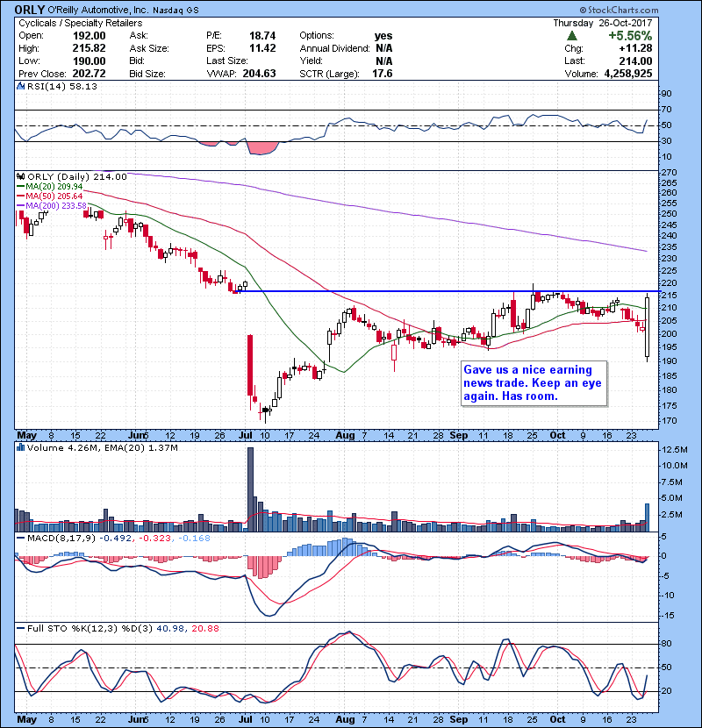
Task: Click the Jul label on price chart axis
Action: point(245,436)
